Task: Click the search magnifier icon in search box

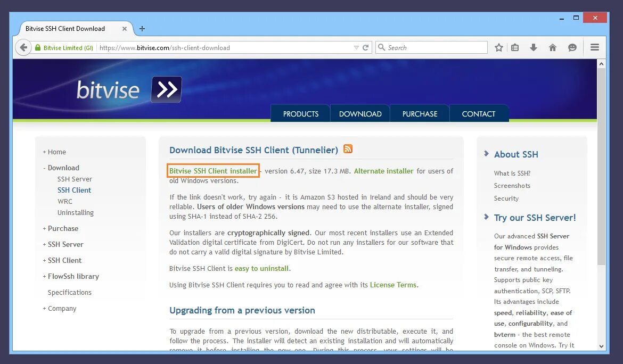Action: point(381,47)
